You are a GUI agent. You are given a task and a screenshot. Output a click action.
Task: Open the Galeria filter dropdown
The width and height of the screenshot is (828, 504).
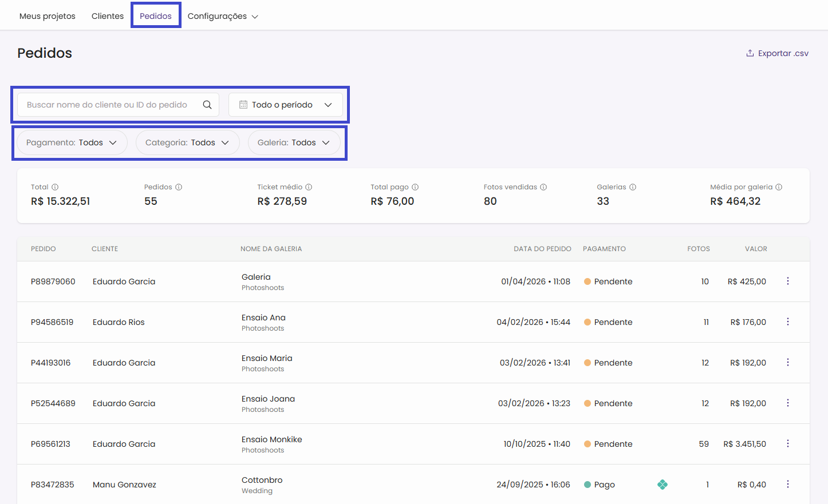tap(294, 142)
